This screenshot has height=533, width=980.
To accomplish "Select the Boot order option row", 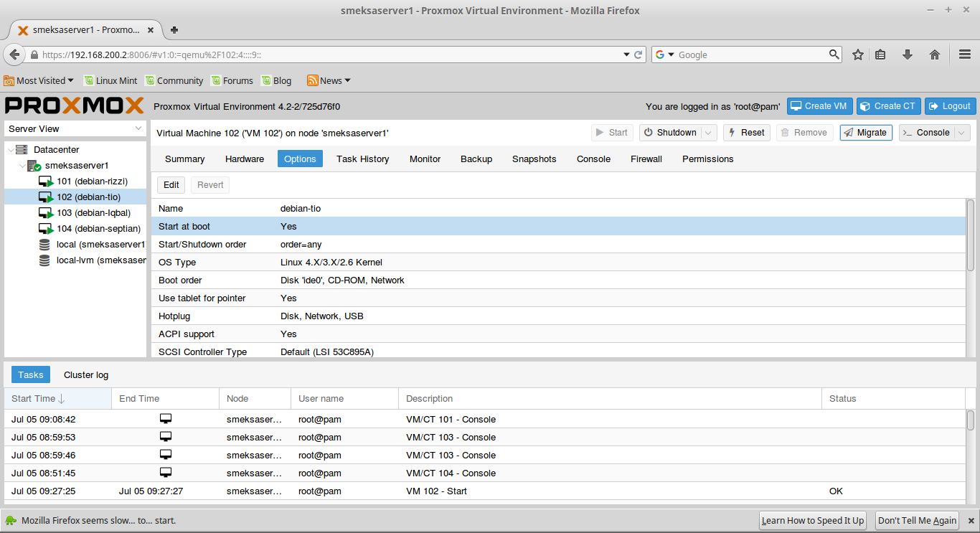I will click(x=559, y=280).
